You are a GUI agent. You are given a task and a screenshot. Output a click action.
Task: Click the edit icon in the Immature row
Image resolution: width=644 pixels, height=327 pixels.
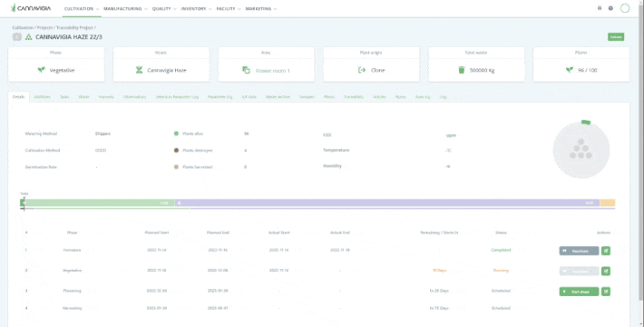[x=605, y=251]
